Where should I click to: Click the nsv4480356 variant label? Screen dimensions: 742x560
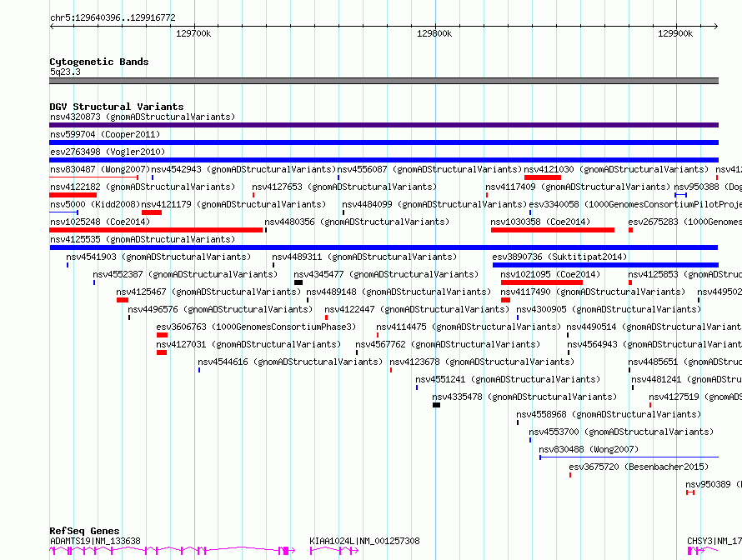[x=357, y=222]
